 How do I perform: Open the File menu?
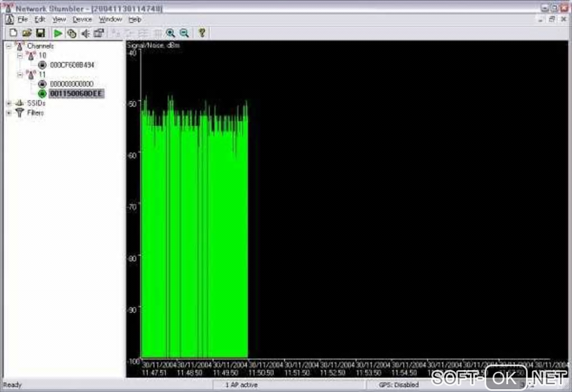22,19
